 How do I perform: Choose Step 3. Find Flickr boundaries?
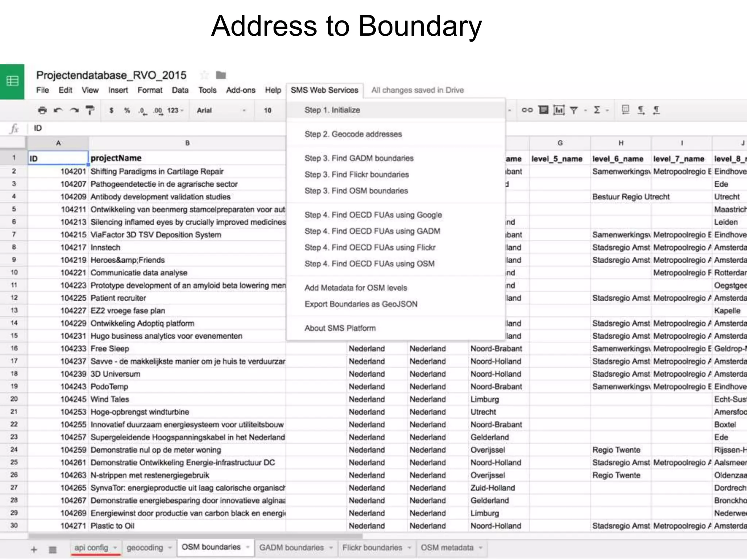pyautogui.click(x=396, y=175)
